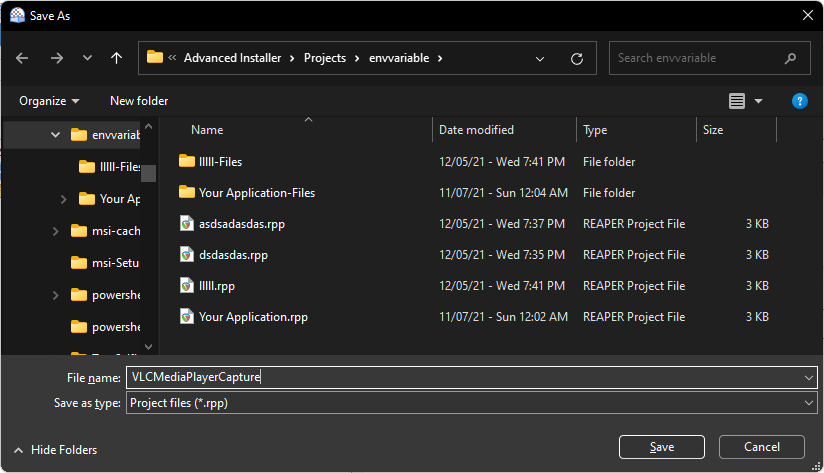Image resolution: width=824 pixels, height=473 pixels.
Task: Go forward with the right arrow
Action: [57, 58]
